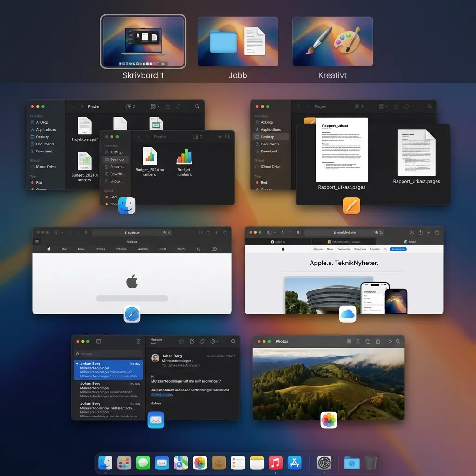Select iCloud Drive in Projektplan.pdf Finder window sidebar

click(x=46, y=167)
